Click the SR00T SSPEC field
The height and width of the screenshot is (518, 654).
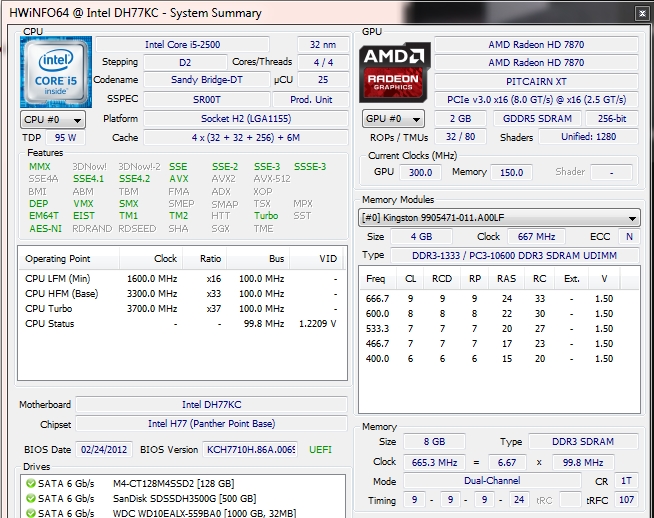(x=206, y=100)
